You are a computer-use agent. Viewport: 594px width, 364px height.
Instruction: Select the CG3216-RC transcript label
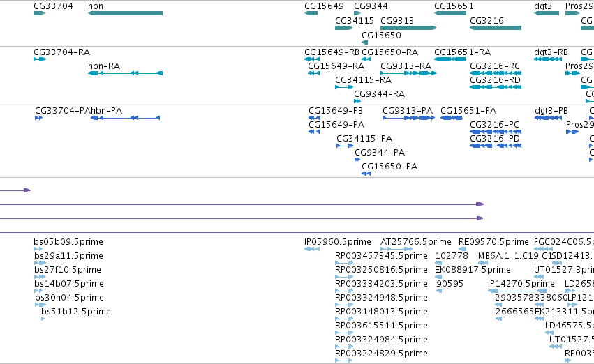coord(495,66)
